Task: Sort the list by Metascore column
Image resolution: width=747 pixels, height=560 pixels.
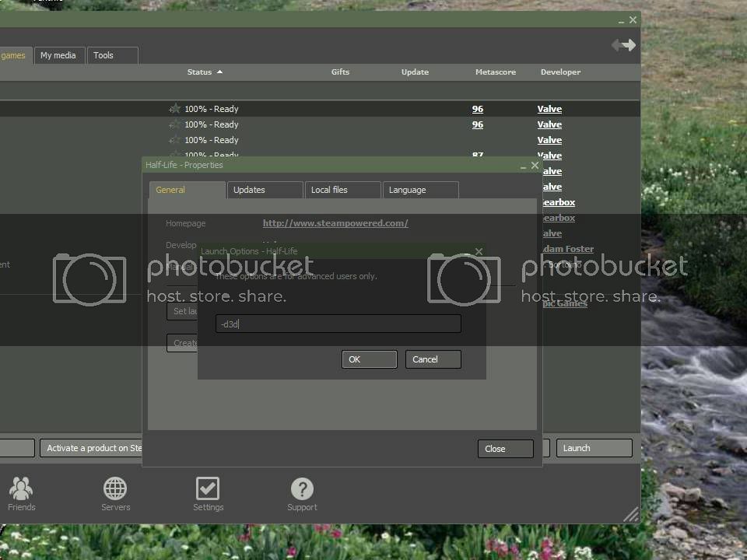Action: click(x=496, y=72)
